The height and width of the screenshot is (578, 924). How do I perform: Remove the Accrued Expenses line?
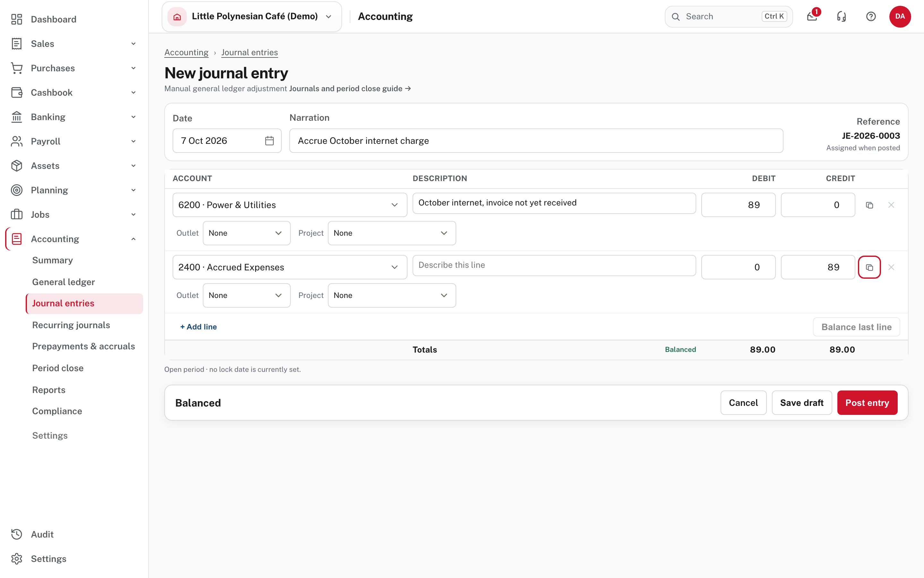(891, 267)
